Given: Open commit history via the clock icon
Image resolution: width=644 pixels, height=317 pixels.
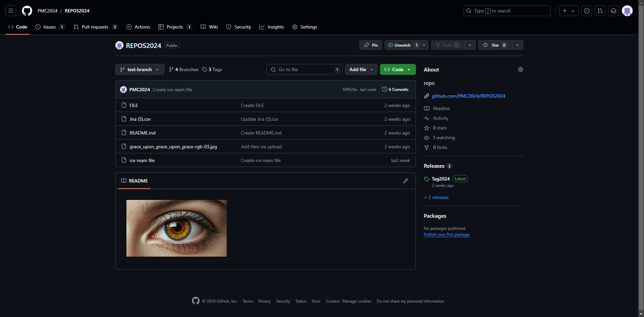Looking at the screenshot, I should [x=384, y=89].
